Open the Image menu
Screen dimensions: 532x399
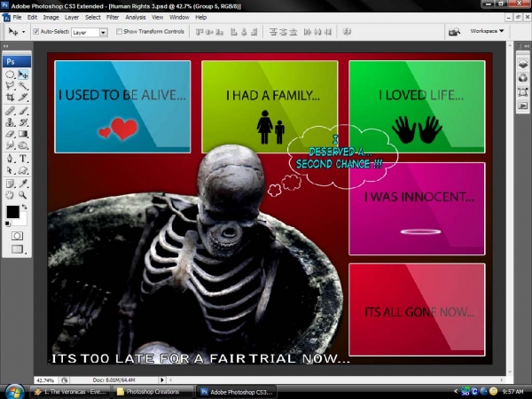pyautogui.click(x=51, y=18)
